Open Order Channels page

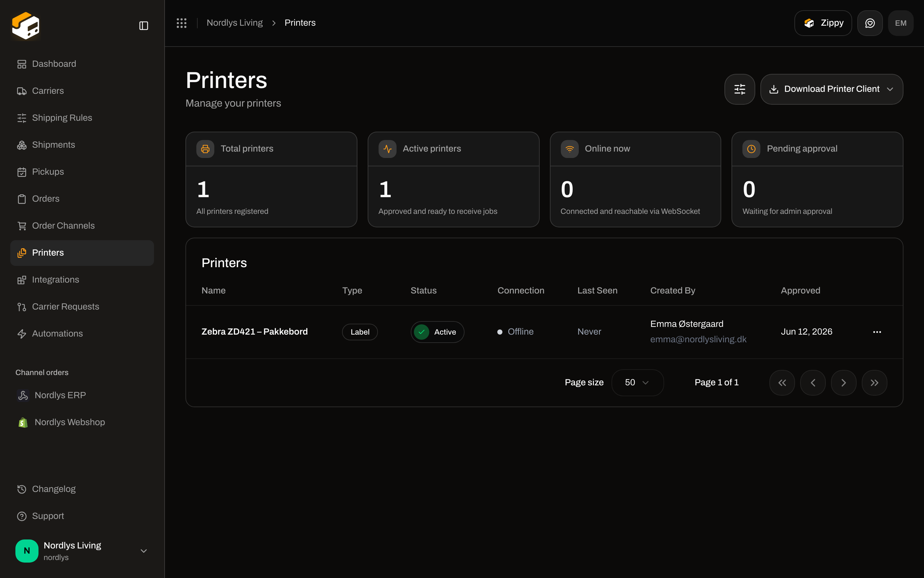click(82, 226)
